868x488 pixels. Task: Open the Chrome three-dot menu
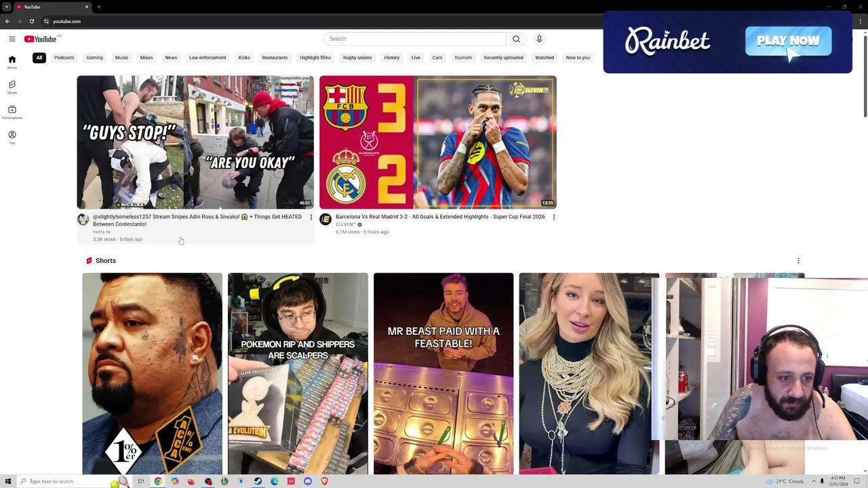pyautogui.click(x=860, y=21)
